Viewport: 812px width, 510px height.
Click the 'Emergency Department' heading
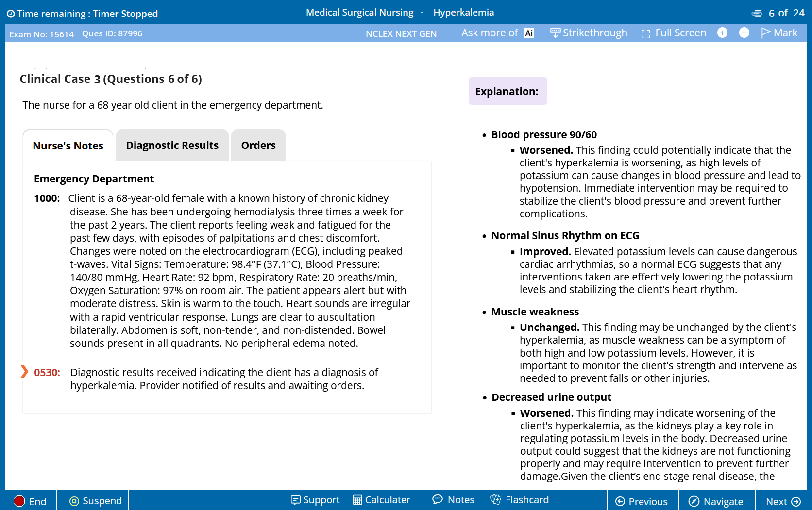coord(94,179)
